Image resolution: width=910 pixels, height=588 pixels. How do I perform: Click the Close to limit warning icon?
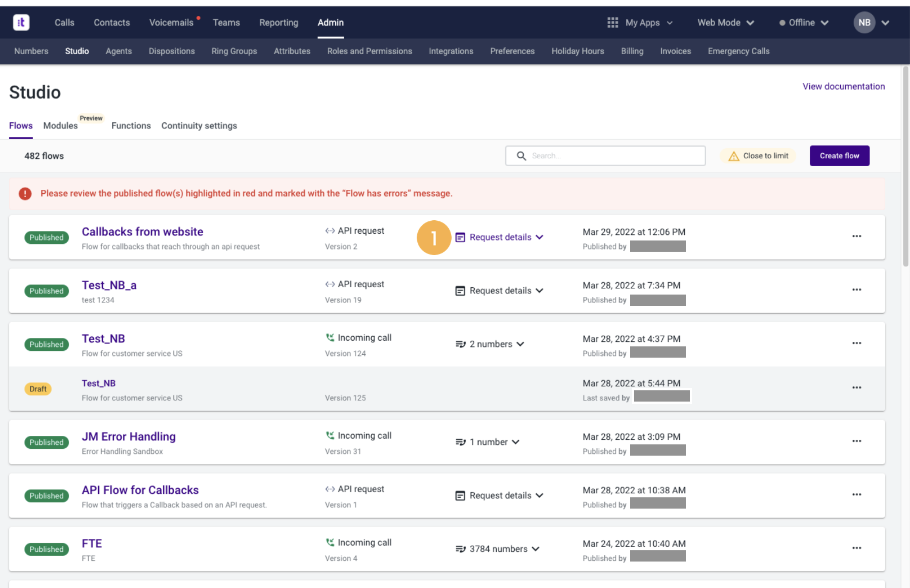(x=734, y=156)
